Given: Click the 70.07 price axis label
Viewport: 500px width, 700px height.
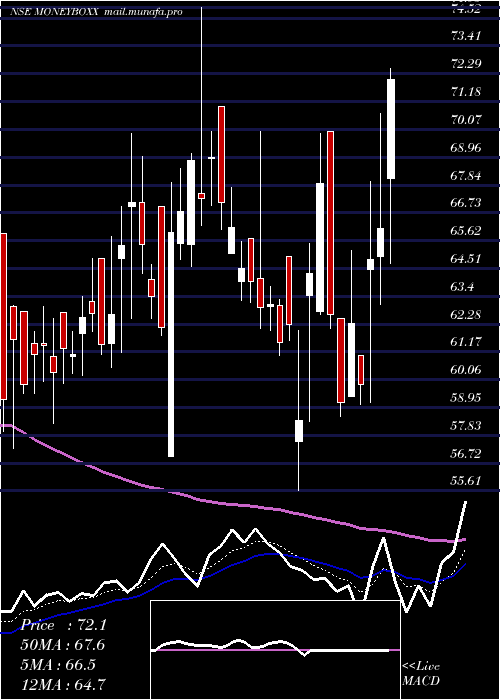Looking at the screenshot, I should (x=466, y=120).
